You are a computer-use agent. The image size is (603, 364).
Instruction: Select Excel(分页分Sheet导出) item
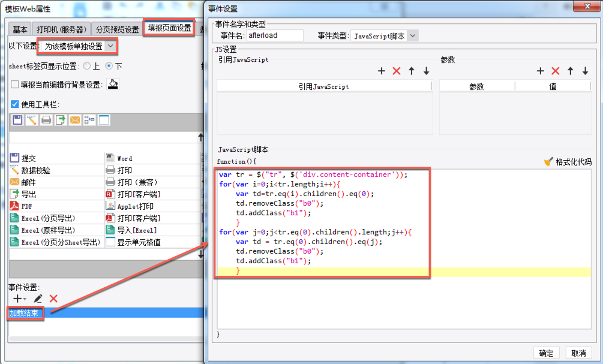point(56,242)
